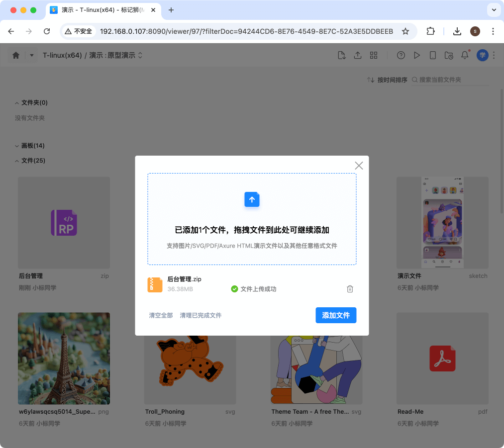The height and width of the screenshot is (448, 504).
Task: Open the help question mark icon
Action: [401, 56]
